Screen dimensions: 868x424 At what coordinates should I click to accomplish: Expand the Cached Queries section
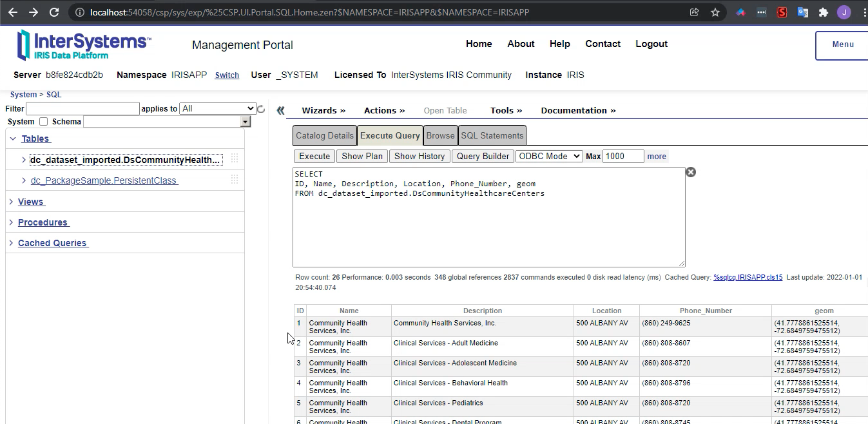[x=11, y=243]
